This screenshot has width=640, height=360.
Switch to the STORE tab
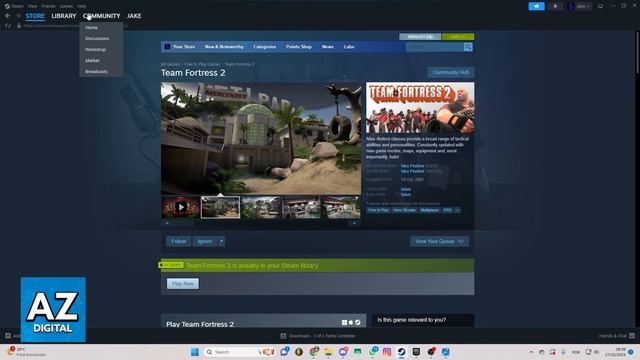(35, 16)
